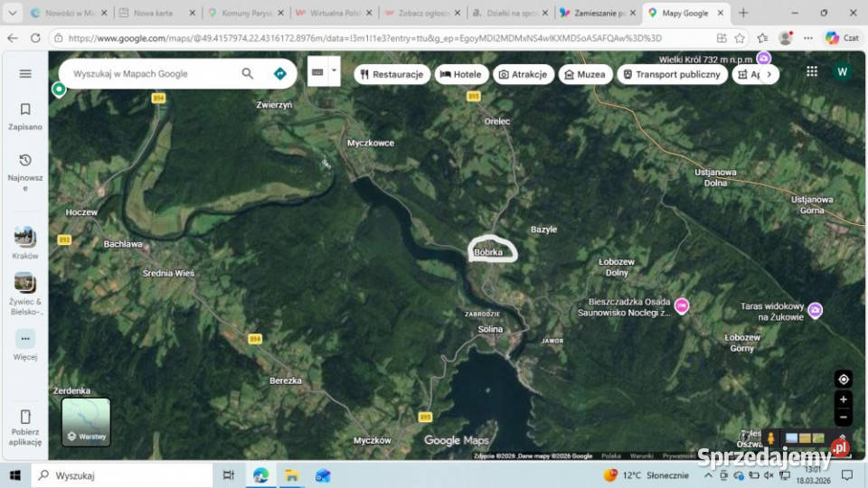Viewport: 868px width, 488px height.
Task: Click the browser address bar URL
Action: 364,38
